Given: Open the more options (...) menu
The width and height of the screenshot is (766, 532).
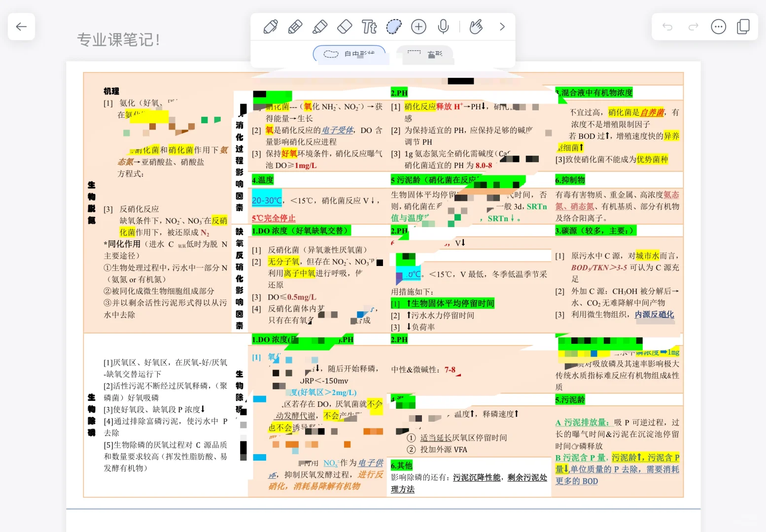Looking at the screenshot, I should coord(718,27).
